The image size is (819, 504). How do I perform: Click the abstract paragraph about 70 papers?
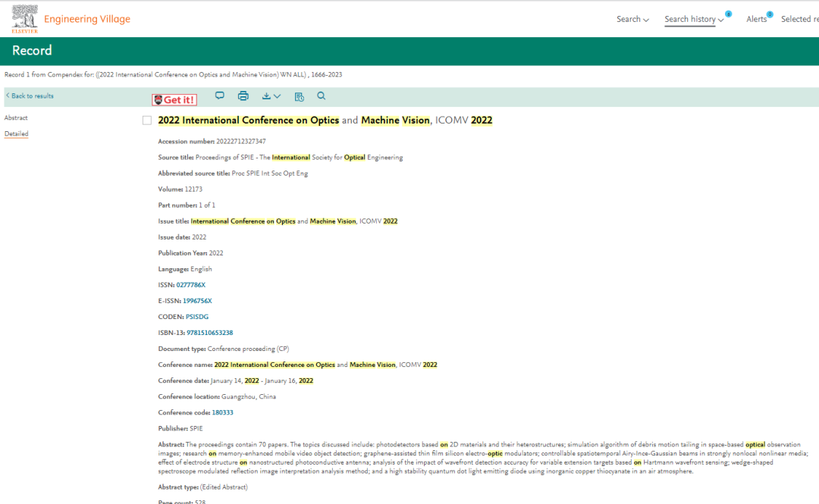(x=483, y=458)
